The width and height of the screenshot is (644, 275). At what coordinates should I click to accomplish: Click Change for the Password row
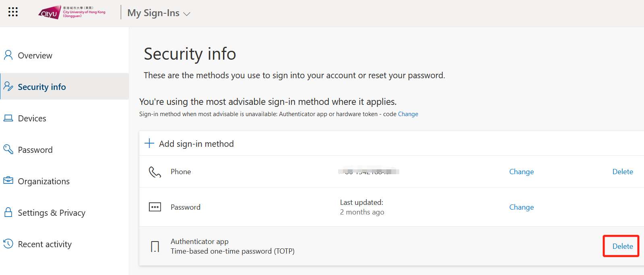(x=522, y=207)
